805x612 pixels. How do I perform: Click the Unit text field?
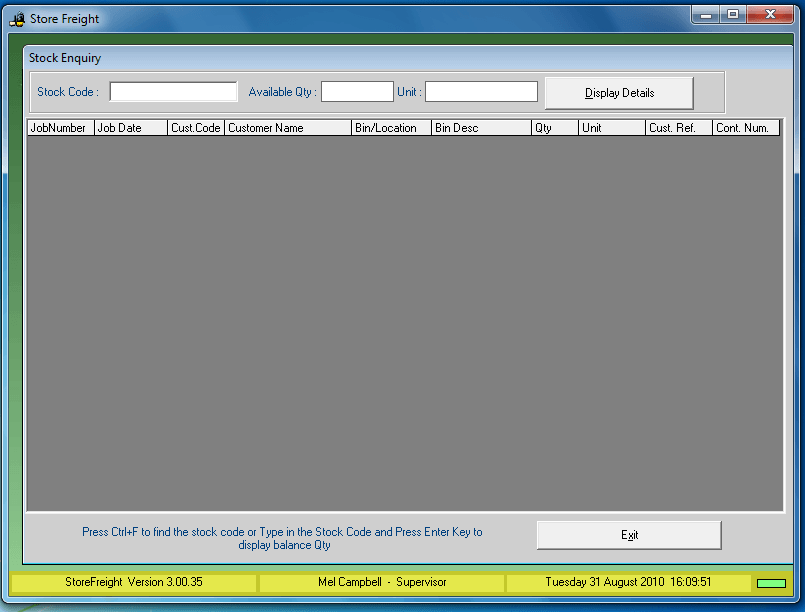pyautogui.click(x=481, y=92)
